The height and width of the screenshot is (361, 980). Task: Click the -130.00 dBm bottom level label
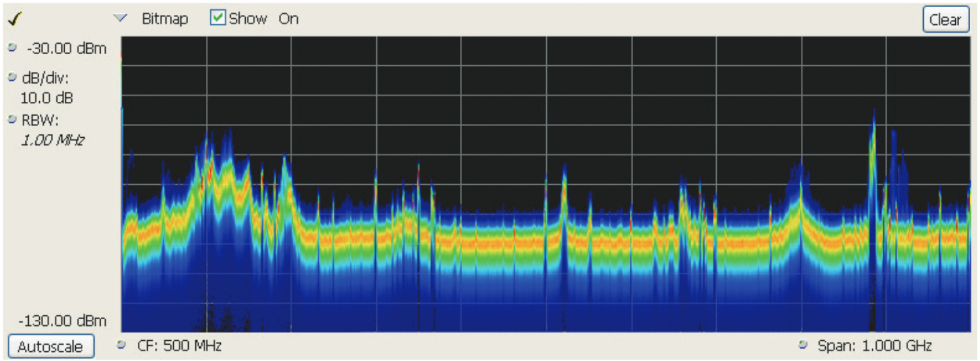pyautogui.click(x=61, y=321)
